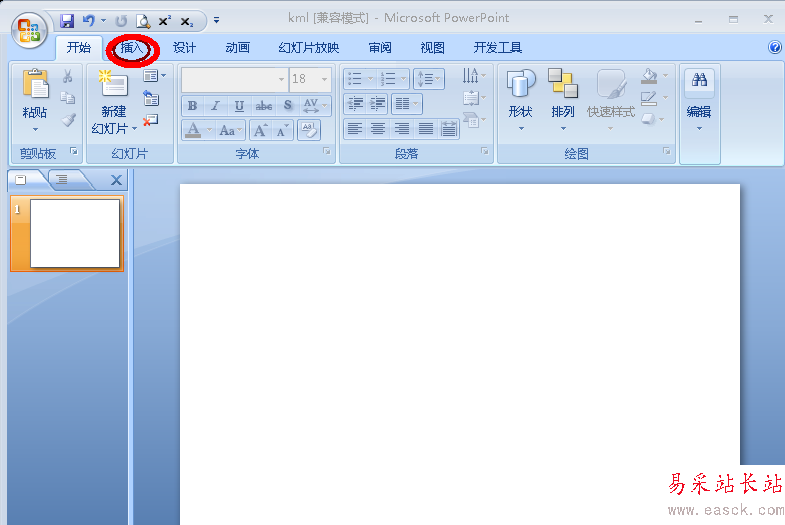Apply subscript from quick access toolbar
The image size is (785, 525).
186,22
